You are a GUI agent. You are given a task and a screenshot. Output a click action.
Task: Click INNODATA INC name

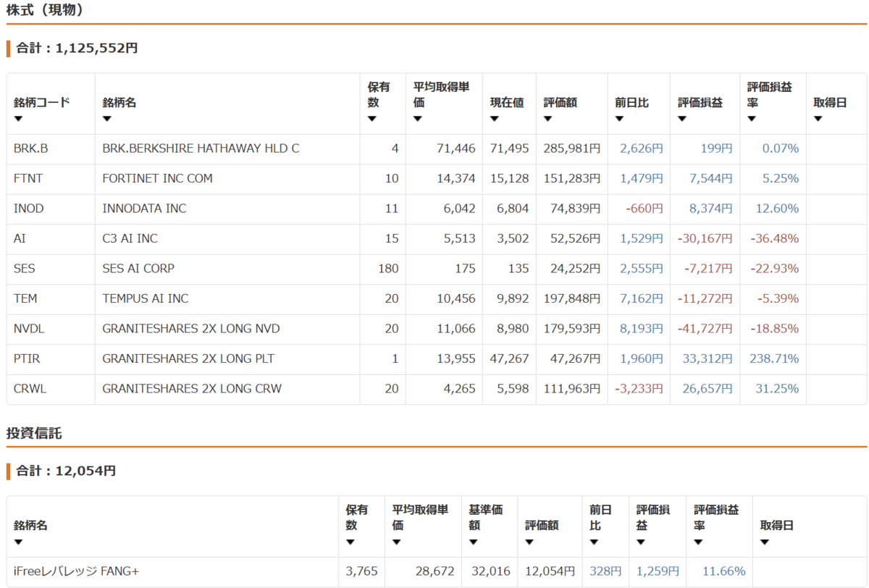tap(144, 209)
